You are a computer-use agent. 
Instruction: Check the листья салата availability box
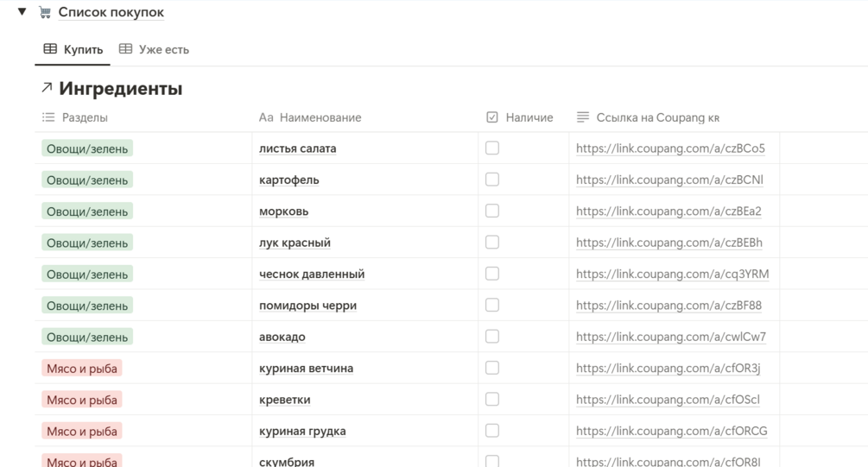click(492, 148)
